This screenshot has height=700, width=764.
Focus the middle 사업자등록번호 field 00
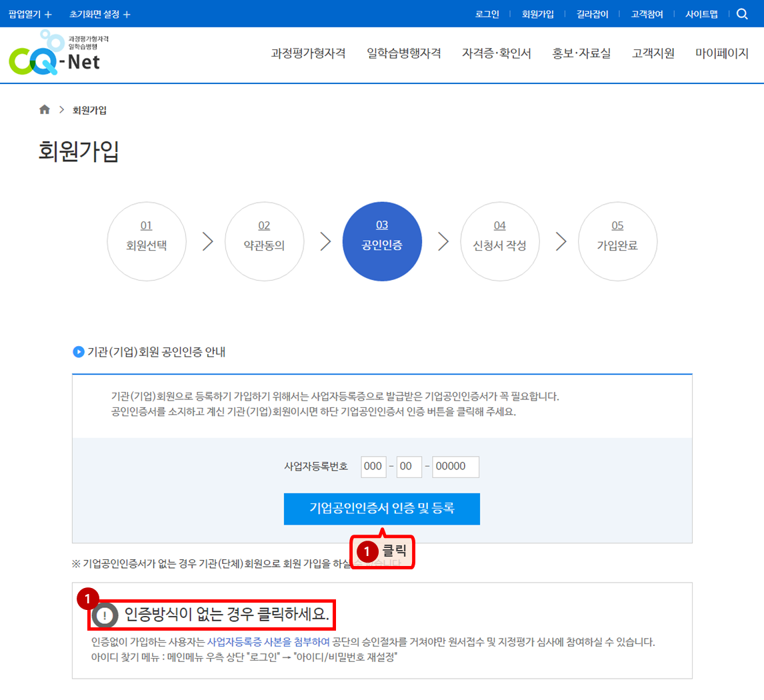tap(409, 467)
